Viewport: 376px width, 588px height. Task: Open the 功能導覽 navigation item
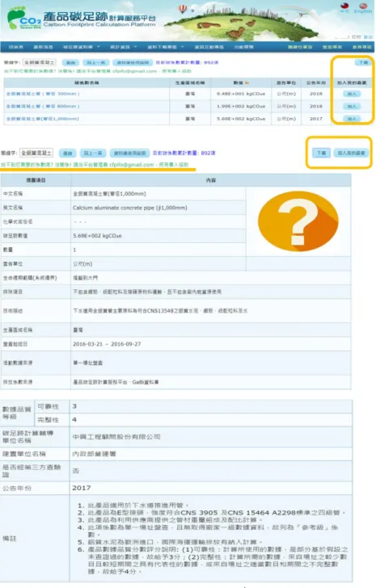[244, 47]
